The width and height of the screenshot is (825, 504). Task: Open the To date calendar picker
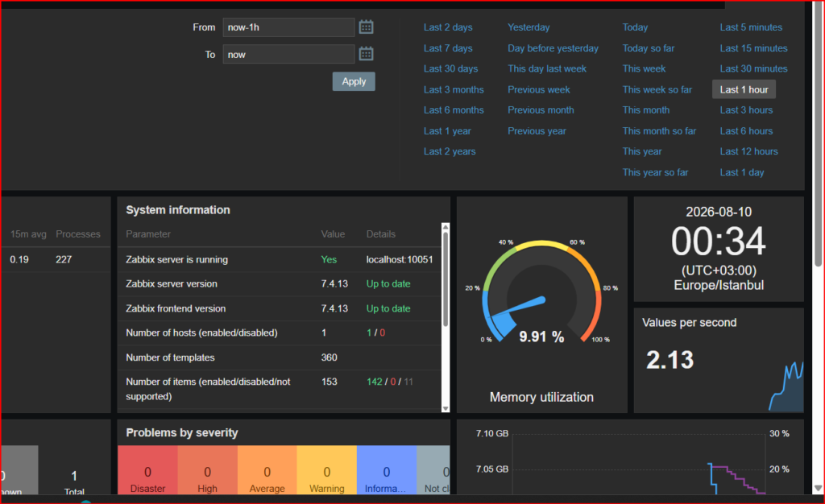coord(367,54)
